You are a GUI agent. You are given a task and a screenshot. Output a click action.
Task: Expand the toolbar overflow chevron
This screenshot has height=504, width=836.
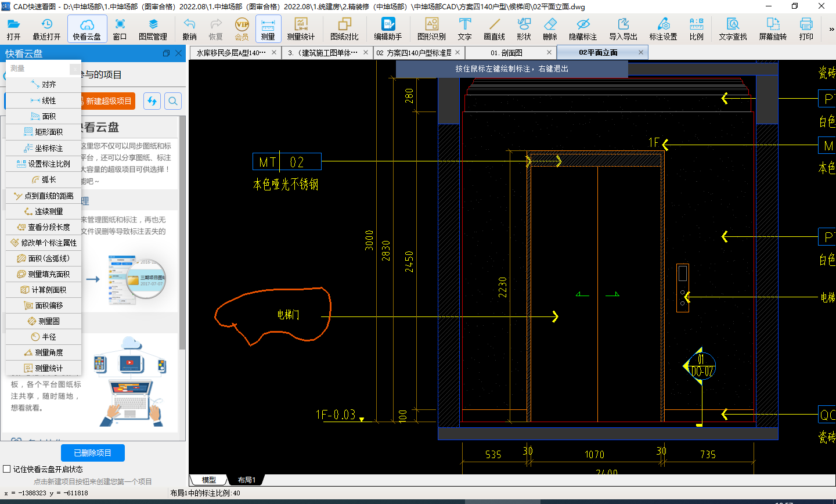[x=831, y=29]
